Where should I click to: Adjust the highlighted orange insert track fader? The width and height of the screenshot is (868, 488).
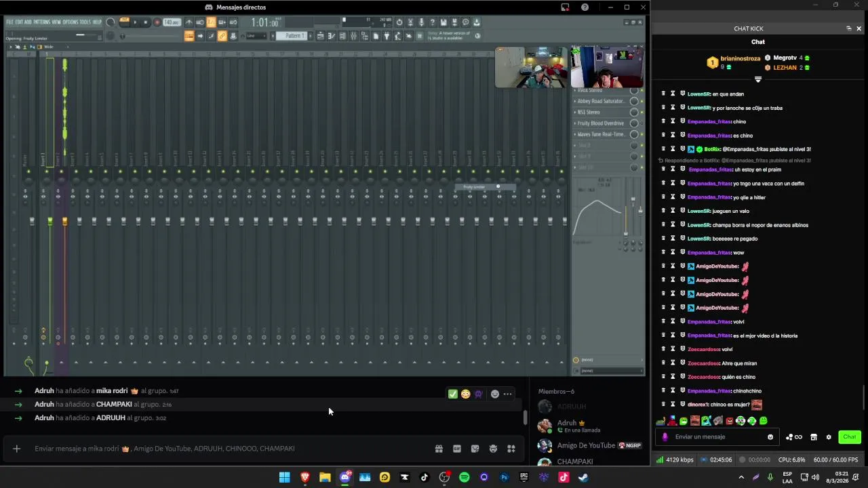[64, 221]
